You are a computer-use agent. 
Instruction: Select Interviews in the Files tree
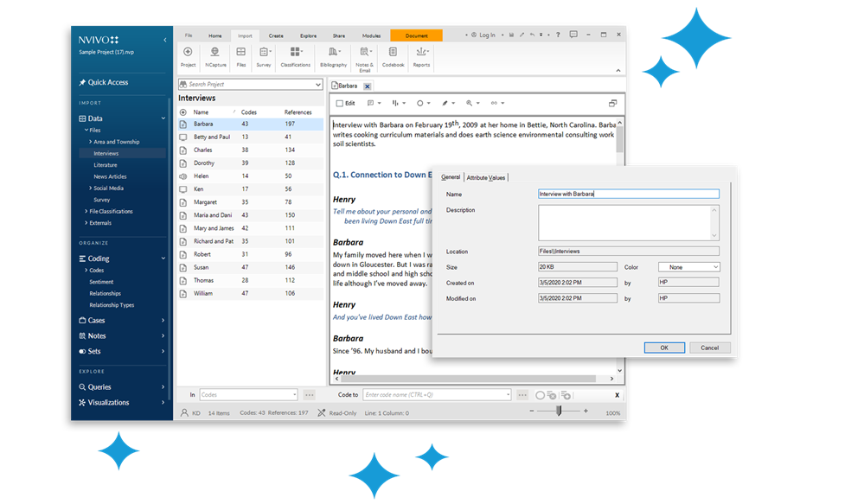(106, 153)
